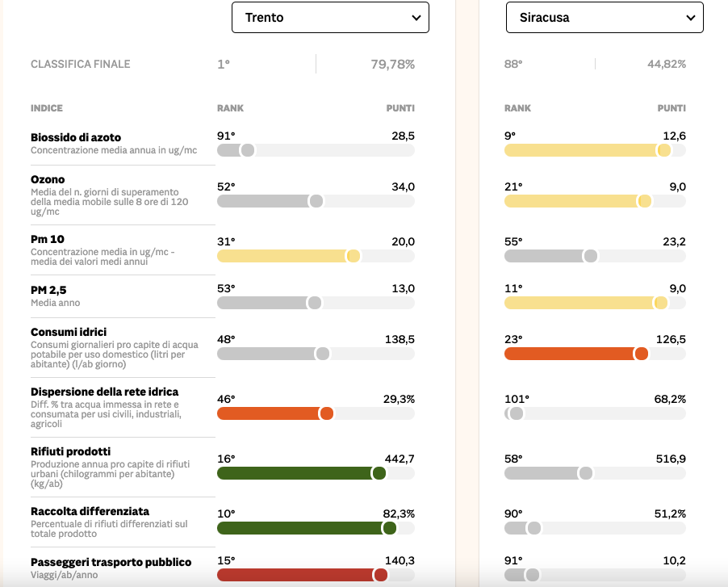
Task: Click Siracusa's Ozono yellow slider handle
Action: pyautogui.click(x=645, y=201)
